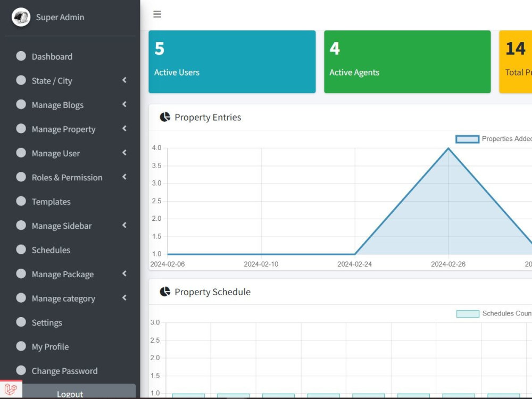Click the circle icon beside Roles & Permission

coord(21,177)
